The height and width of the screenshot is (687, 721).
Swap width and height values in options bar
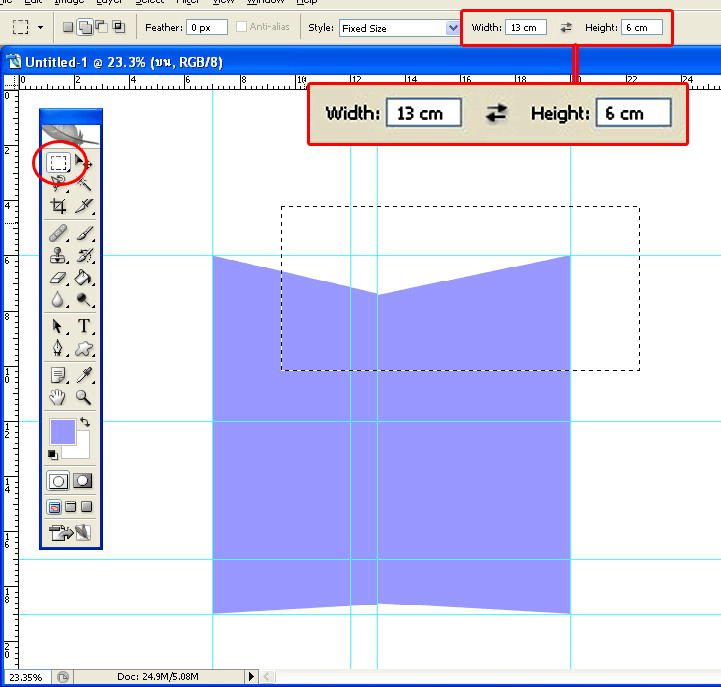point(566,28)
